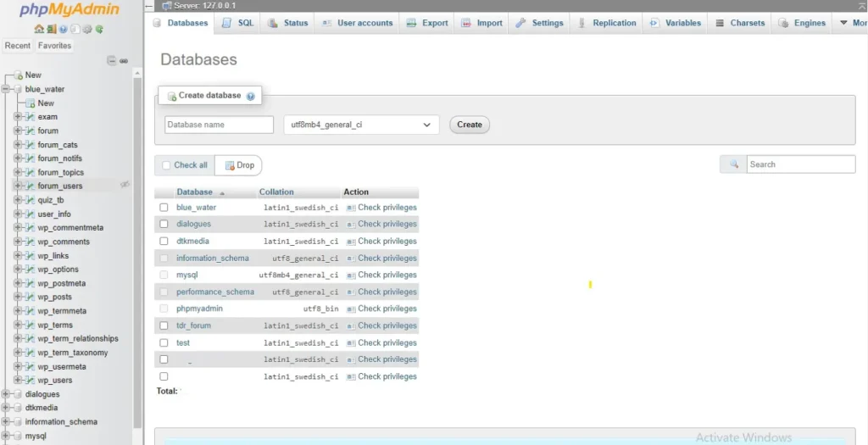The image size is (868, 445).
Task: Expand the forum table node
Action: tap(18, 131)
